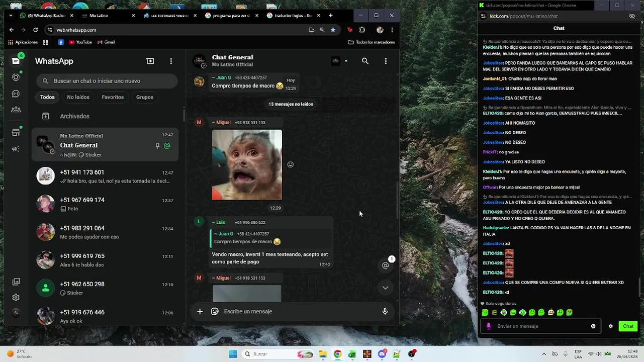Open Chrome three-dot menu
The width and height of the screenshot is (644, 362).
pyautogui.click(x=392, y=30)
